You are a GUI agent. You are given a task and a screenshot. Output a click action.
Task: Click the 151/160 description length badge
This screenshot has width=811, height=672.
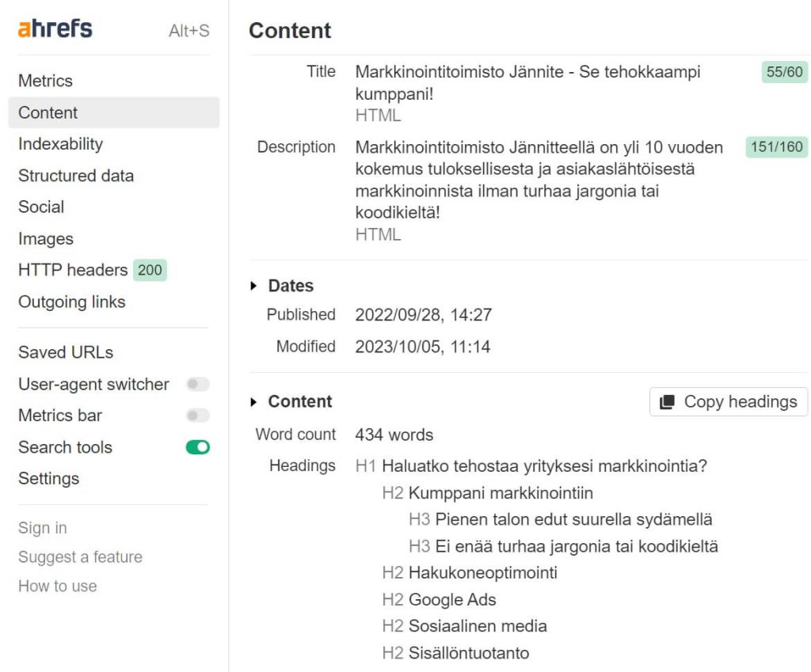[x=776, y=147]
